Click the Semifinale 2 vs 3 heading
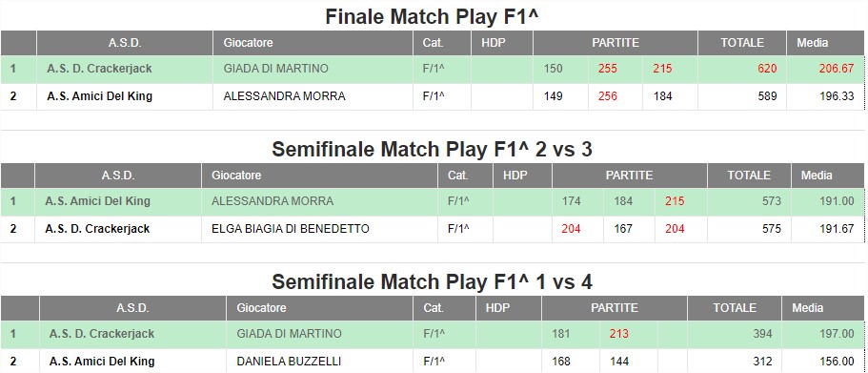Image resolution: width=868 pixels, height=373 pixels. pos(433,149)
